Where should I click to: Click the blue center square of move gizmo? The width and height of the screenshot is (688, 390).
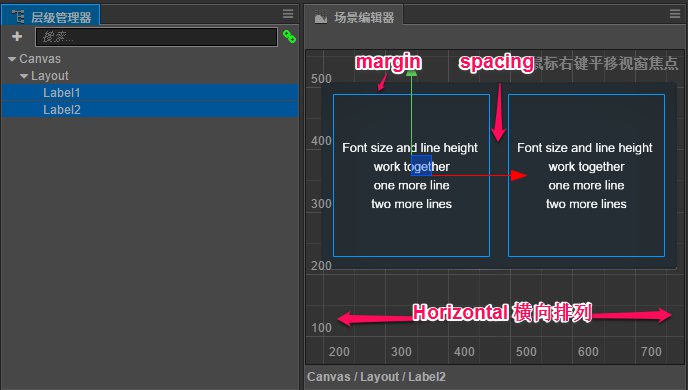coord(421,165)
